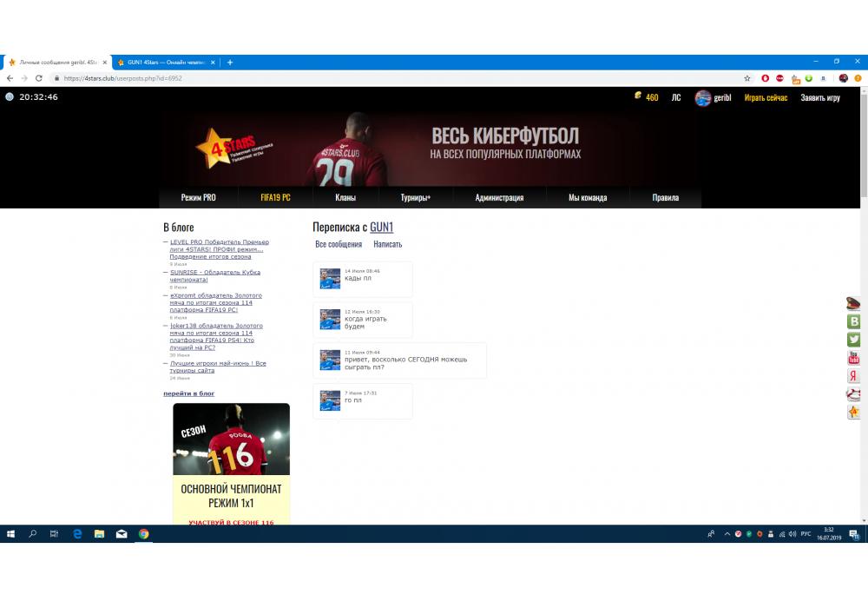The image size is (868, 608).
Task: Switch to the 'GUN1 4Stars' browser tab
Action: 165,63
